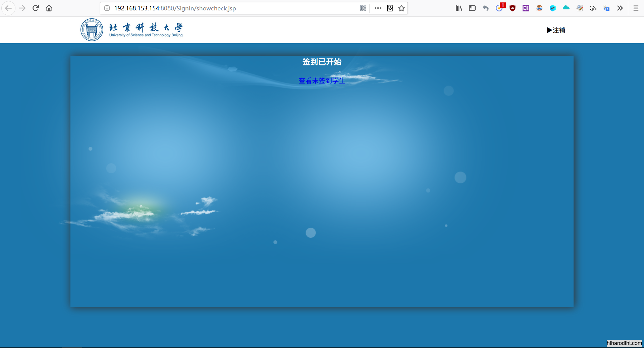
Task: Expand the page actions three-dot menu
Action: (378, 8)
